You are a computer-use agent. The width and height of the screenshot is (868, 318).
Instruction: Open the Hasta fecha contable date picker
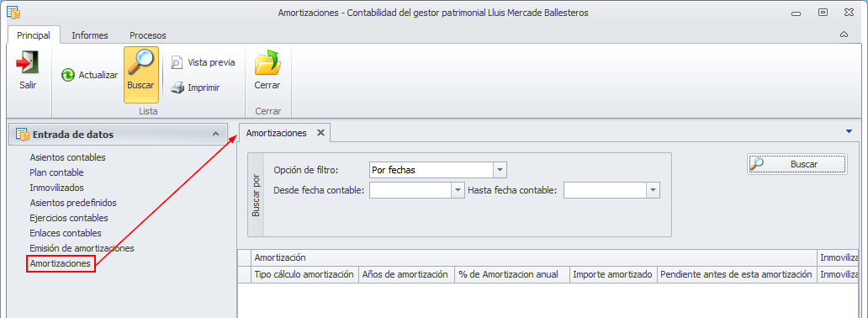pyautogui.click(x=654, y=191)
